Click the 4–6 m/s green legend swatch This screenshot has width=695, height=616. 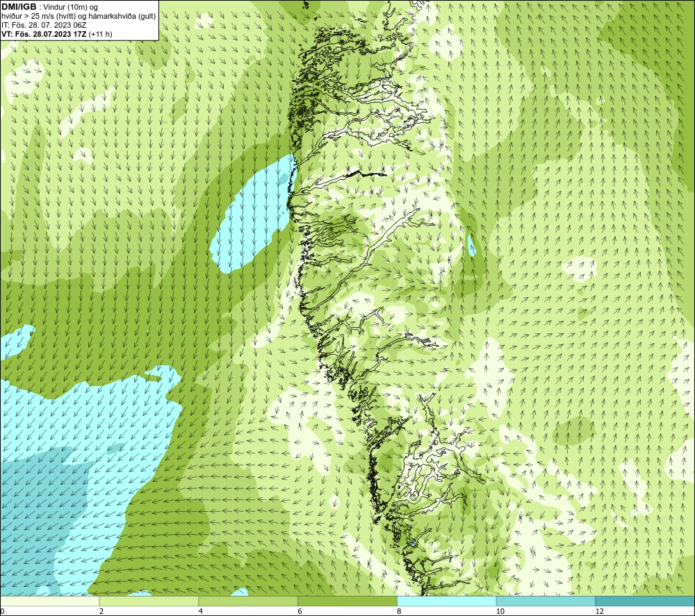[248, 601]
